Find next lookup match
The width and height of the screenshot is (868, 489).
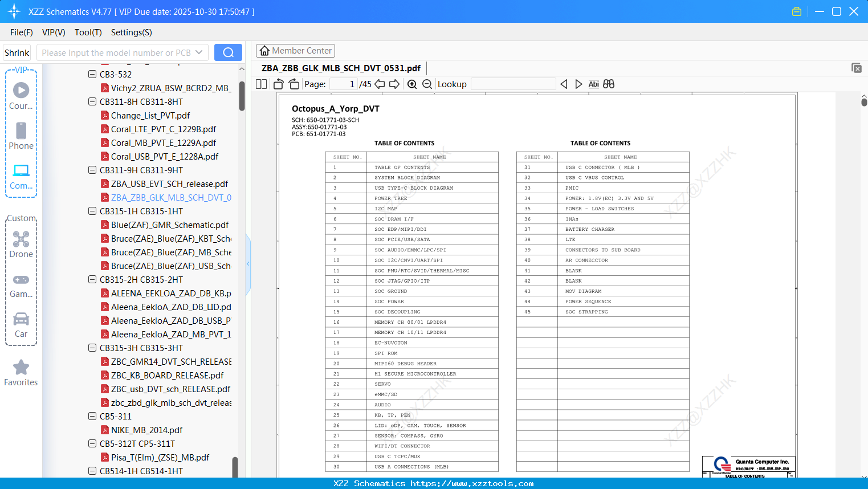pos(578,84)
